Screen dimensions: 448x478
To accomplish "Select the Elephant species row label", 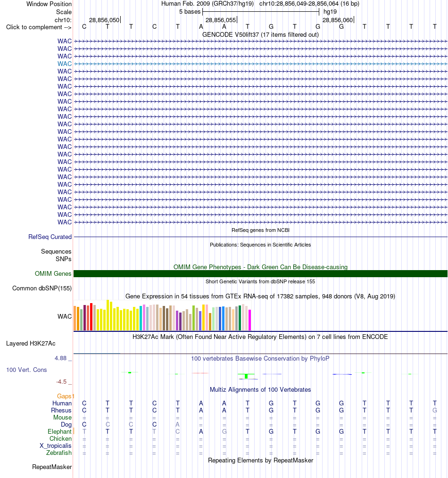I will tap(59, 432).
